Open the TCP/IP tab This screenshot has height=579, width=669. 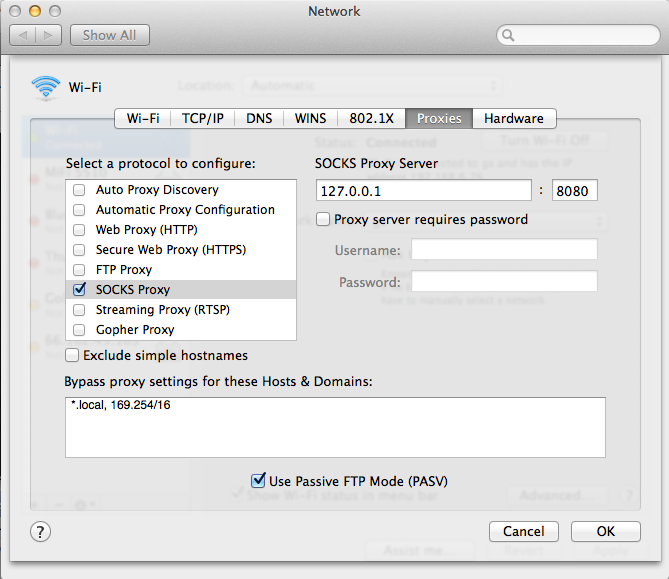203,118
